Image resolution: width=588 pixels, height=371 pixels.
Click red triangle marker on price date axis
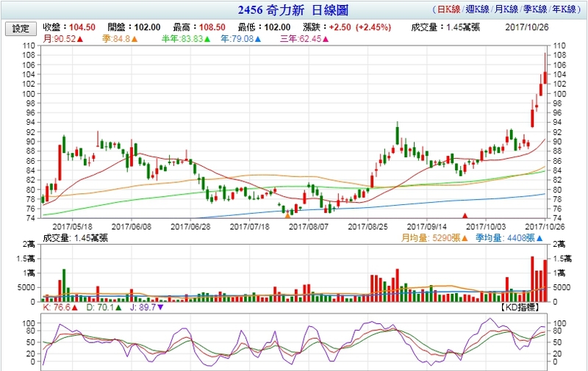point(464,216)
